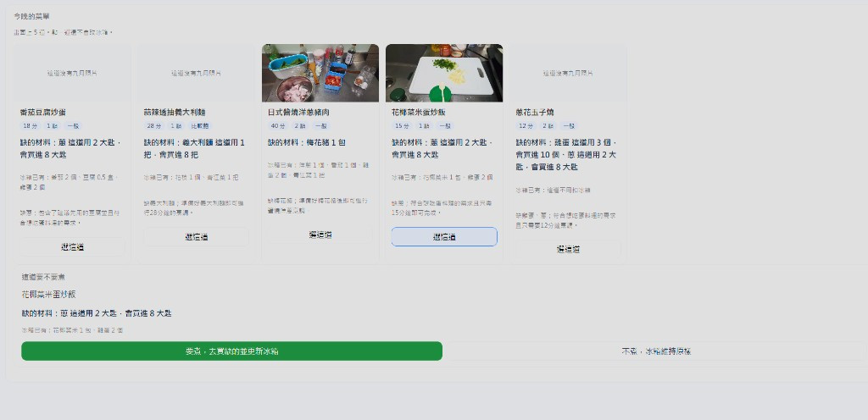This screenshot has height=420, width=868.
Task: Click the 18 分 time tag
Action: [31, 126]
